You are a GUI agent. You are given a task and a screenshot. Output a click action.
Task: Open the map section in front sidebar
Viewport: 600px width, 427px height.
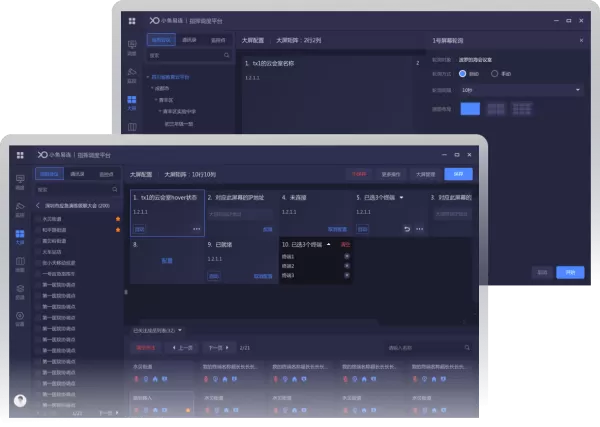pos(20,264)
